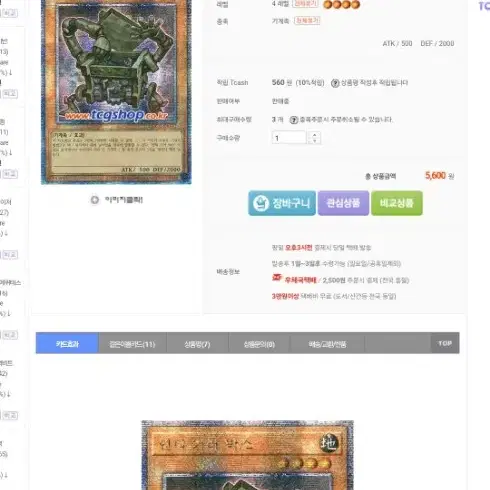Open 전체보기 link beside 4 레벨

coord(305,4)
